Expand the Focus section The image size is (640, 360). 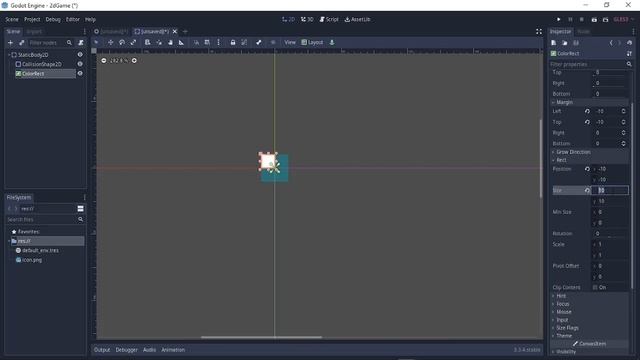[553, 304]
